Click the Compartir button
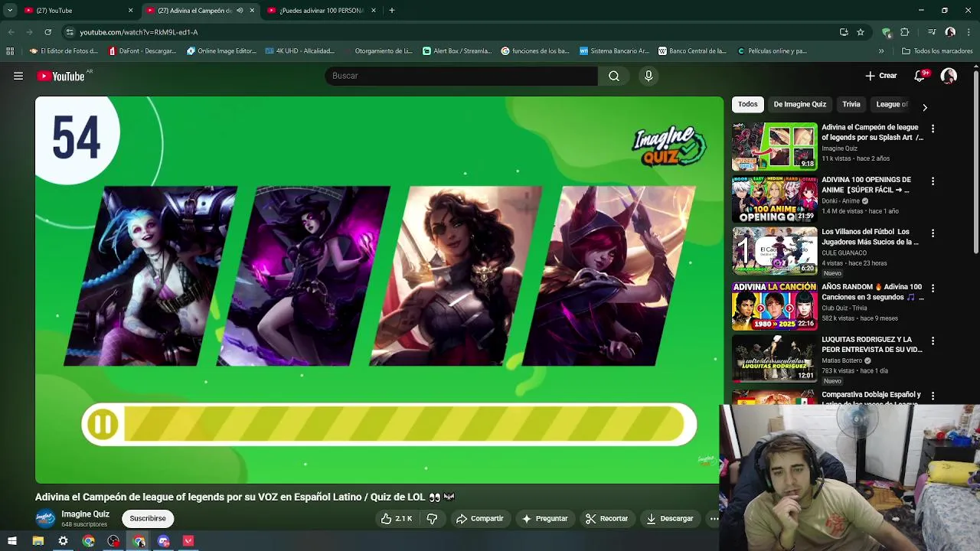This screenshot has width=980, height=551. click(480, 518)
